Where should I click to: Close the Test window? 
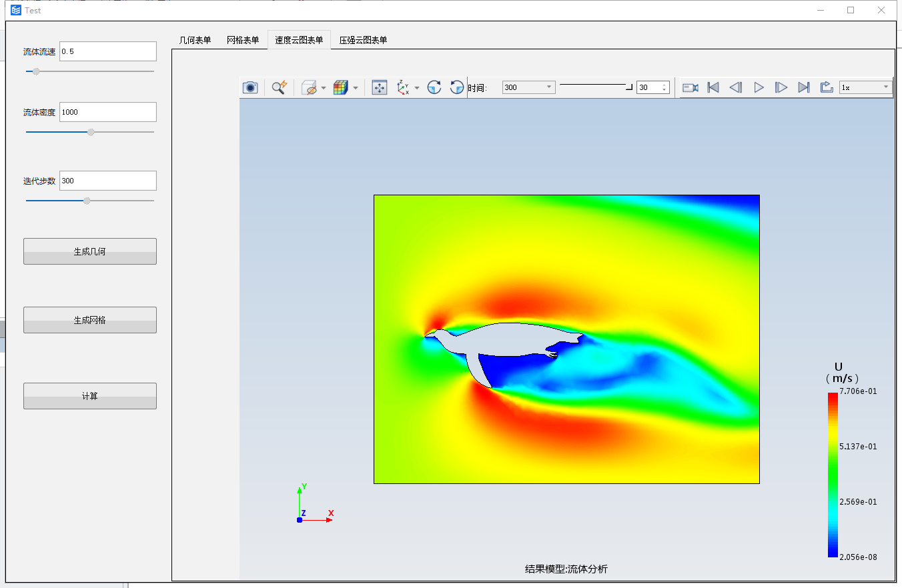[x=881, y=10]
